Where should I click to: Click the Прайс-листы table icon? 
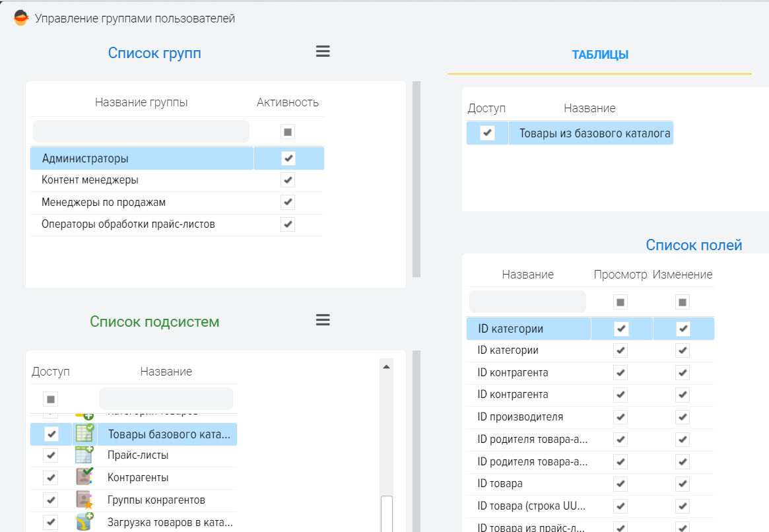pyautogui.click(x=84, y=455)
